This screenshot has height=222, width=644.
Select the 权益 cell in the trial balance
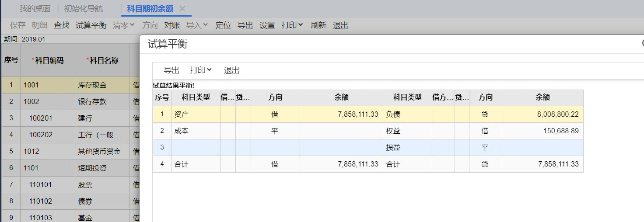407,131
